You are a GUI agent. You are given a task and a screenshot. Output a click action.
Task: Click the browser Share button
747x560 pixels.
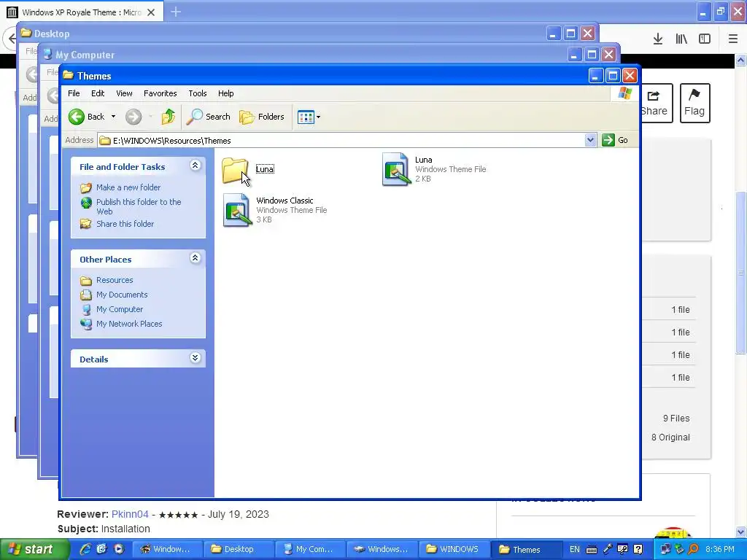pos(656,104)
